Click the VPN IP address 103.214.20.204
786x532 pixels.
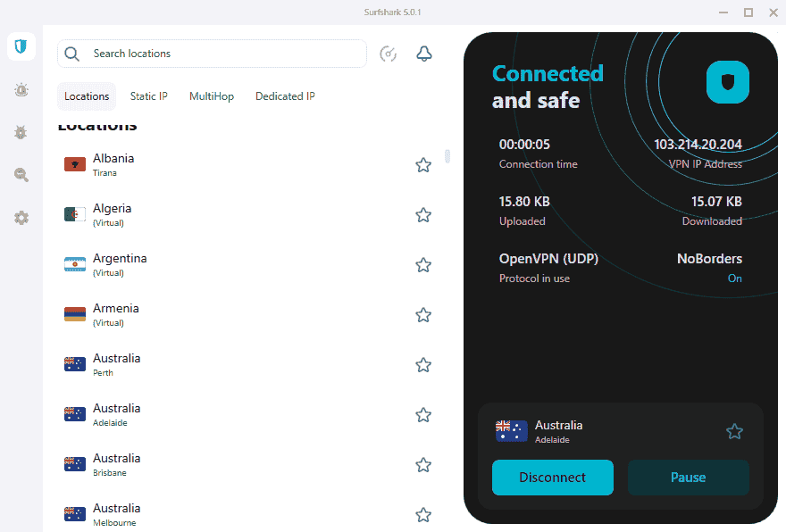[x=698, y=145]
